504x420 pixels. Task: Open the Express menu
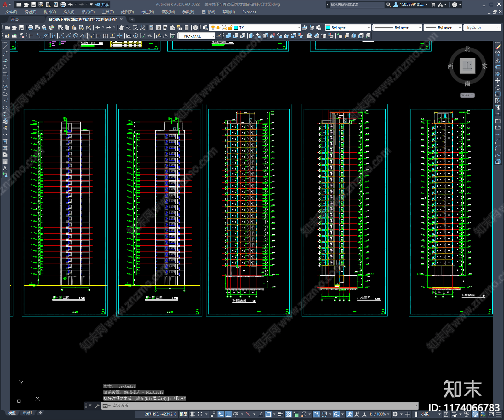coord(249,12)
